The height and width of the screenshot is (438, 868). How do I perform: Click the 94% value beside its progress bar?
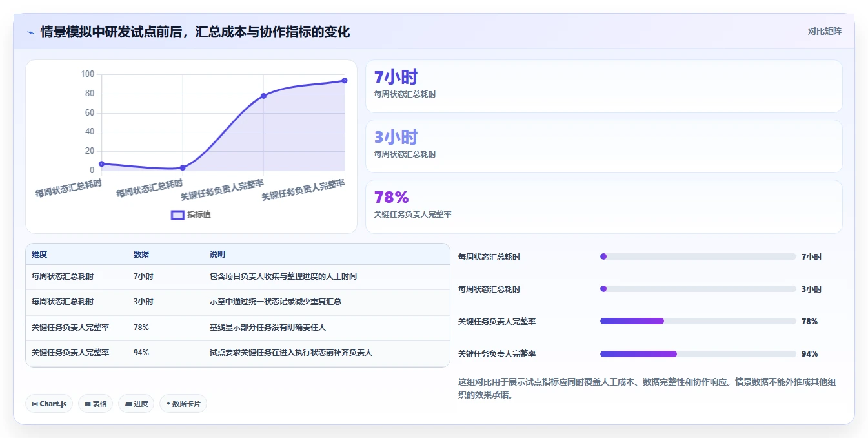click(810, 354)
